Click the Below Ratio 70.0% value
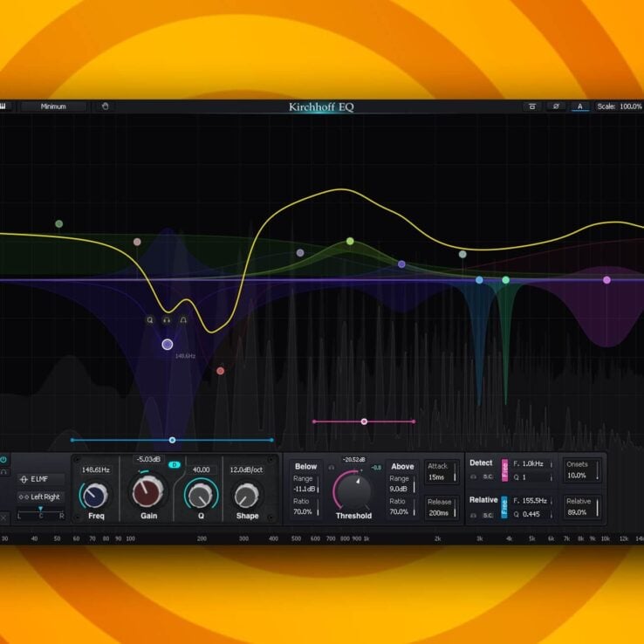The width and height of the screenshot is (644, 644). 303,511
